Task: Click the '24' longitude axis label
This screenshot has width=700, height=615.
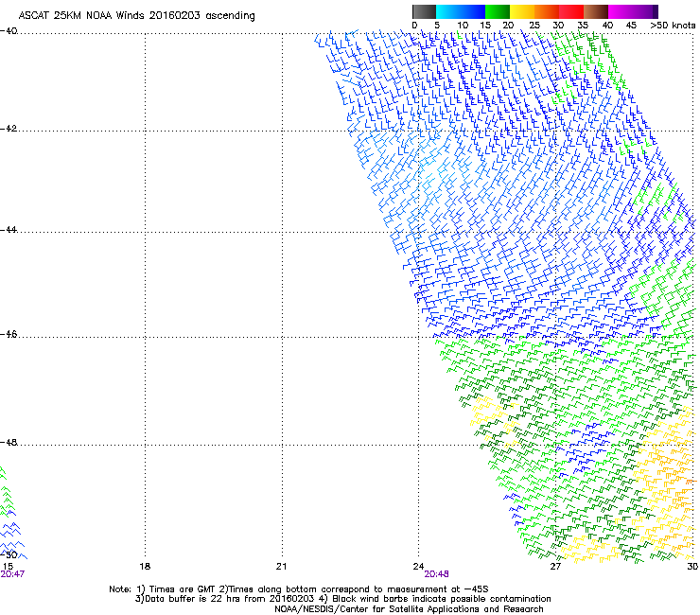Action: coord(418,567)
